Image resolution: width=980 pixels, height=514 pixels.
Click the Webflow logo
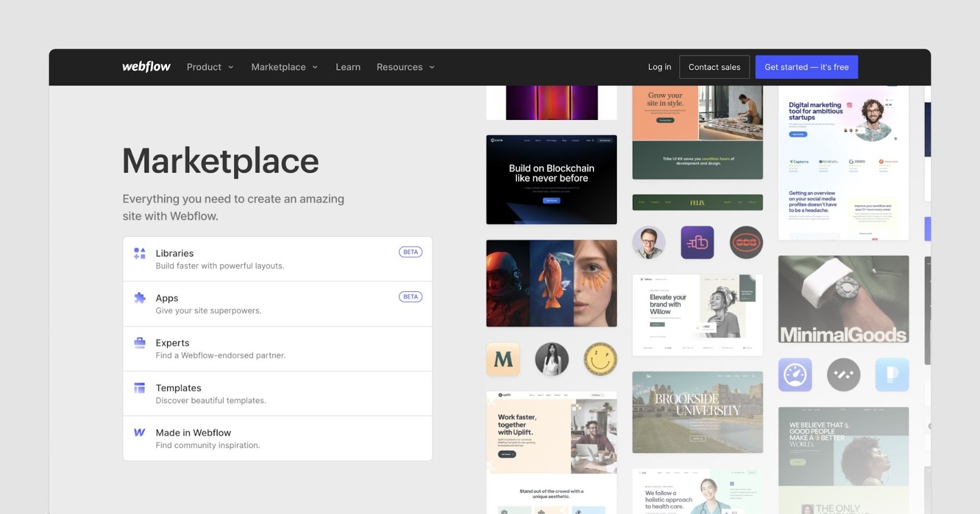(x=146, y=67)
